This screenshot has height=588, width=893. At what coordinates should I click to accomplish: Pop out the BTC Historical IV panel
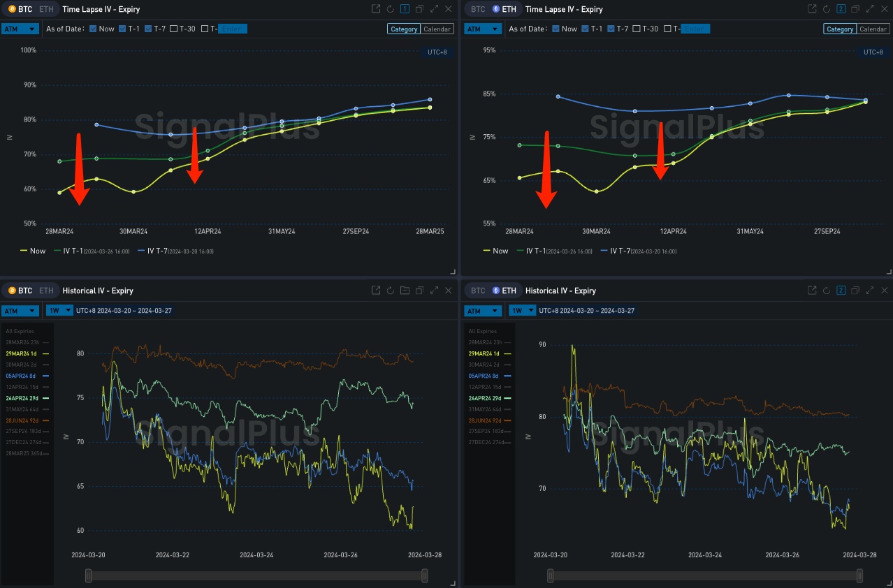[x=376, y=291]
